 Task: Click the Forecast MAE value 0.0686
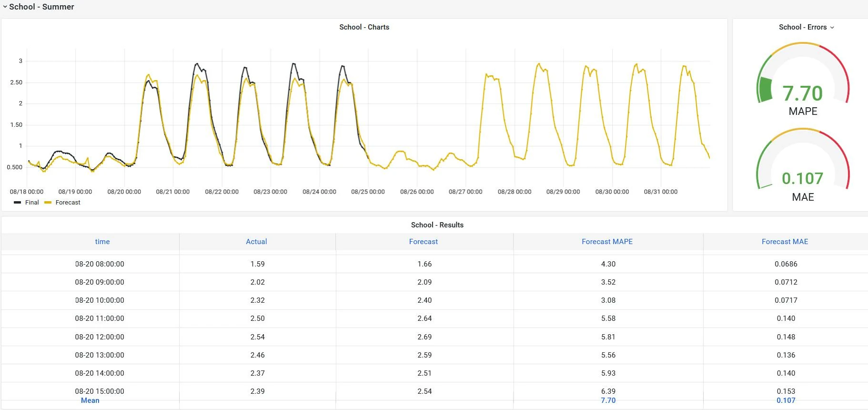click(x=786, y=264)
